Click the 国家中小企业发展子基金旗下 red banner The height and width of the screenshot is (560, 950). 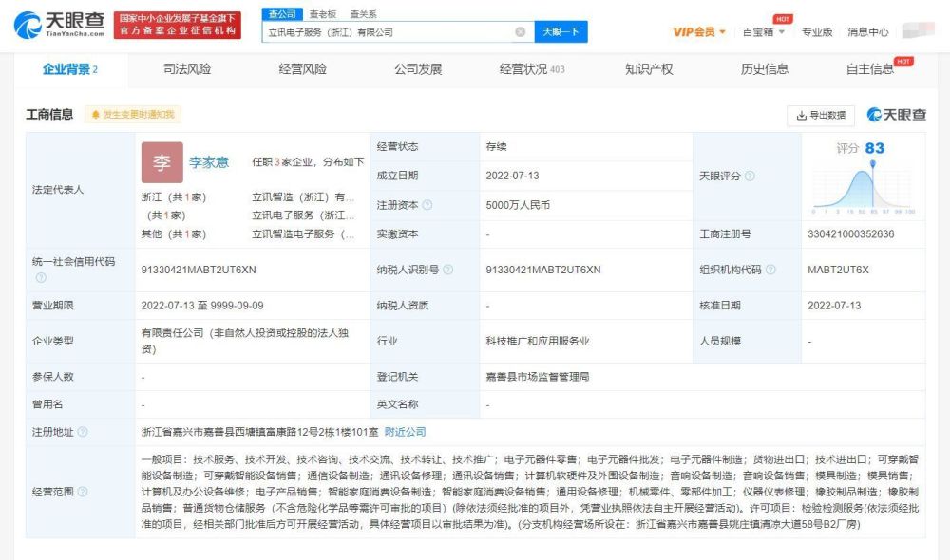pos(178,25)
